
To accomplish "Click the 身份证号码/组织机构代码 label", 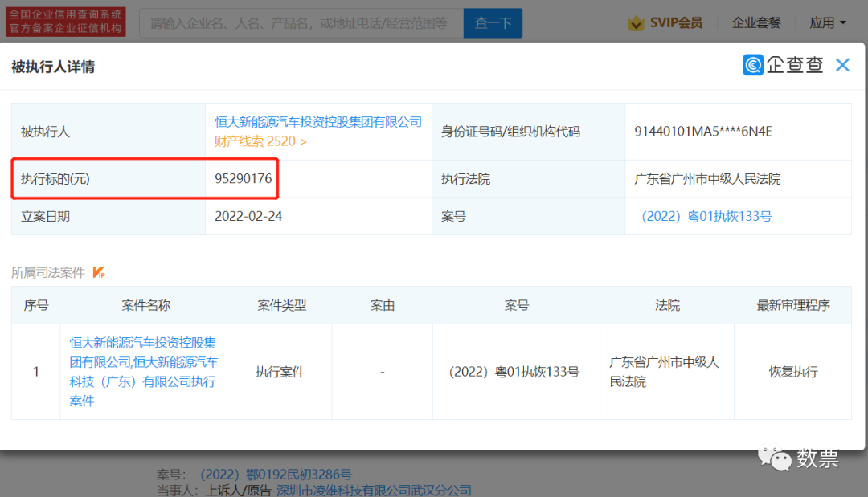I will pos(510,132).
